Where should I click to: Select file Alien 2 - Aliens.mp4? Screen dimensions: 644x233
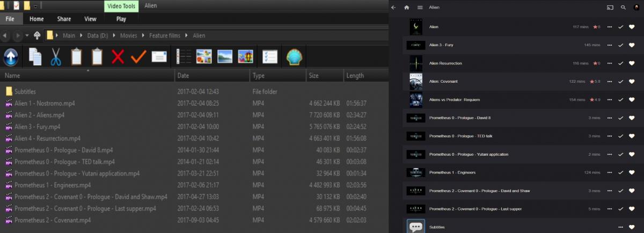point(39,115)
